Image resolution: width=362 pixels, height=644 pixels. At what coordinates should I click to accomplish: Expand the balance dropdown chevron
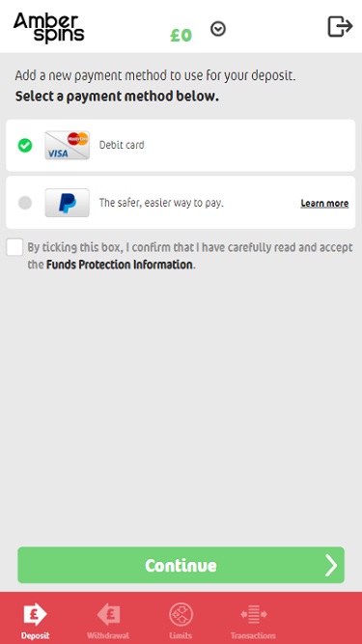218,29
